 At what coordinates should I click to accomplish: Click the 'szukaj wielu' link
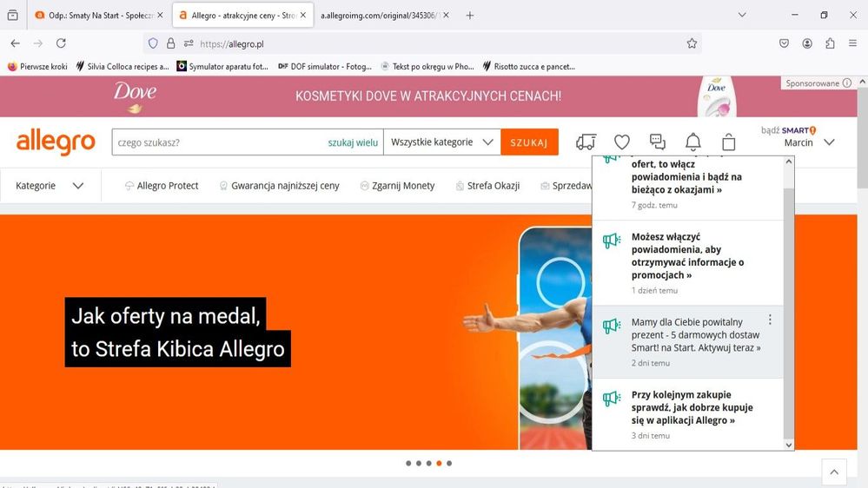(353, 142)
